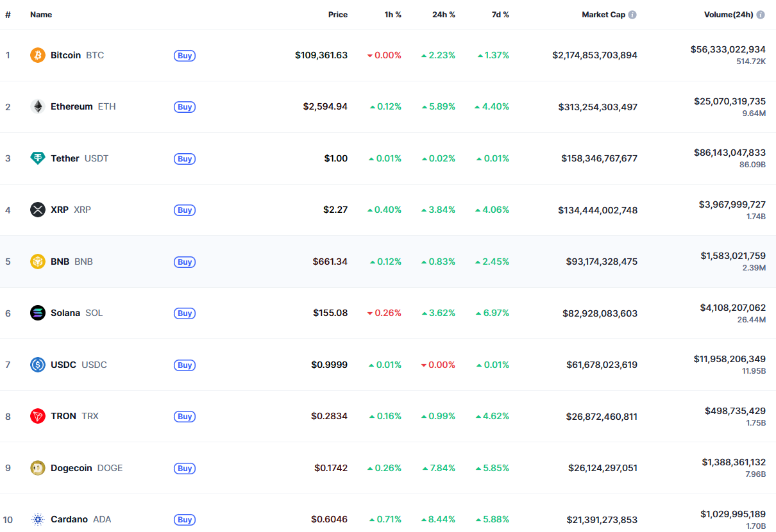Sort by the Name column header
The image size is (776, 532).
[41, 15]
